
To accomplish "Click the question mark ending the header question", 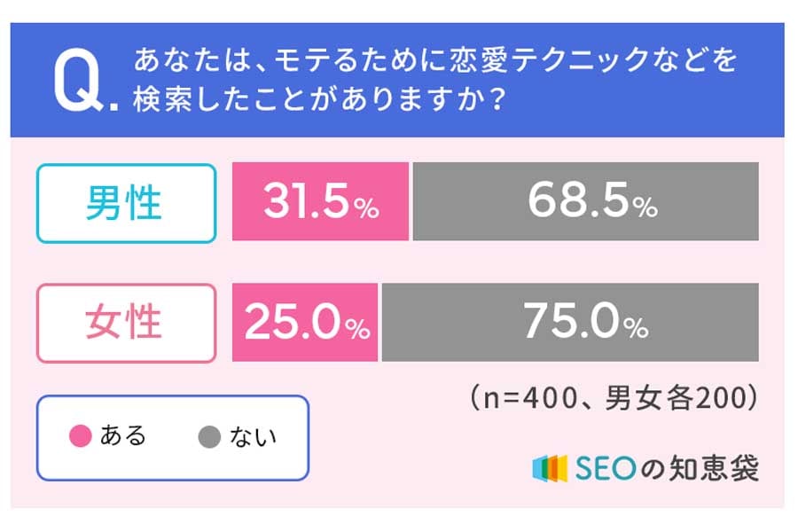I will 497,99.
